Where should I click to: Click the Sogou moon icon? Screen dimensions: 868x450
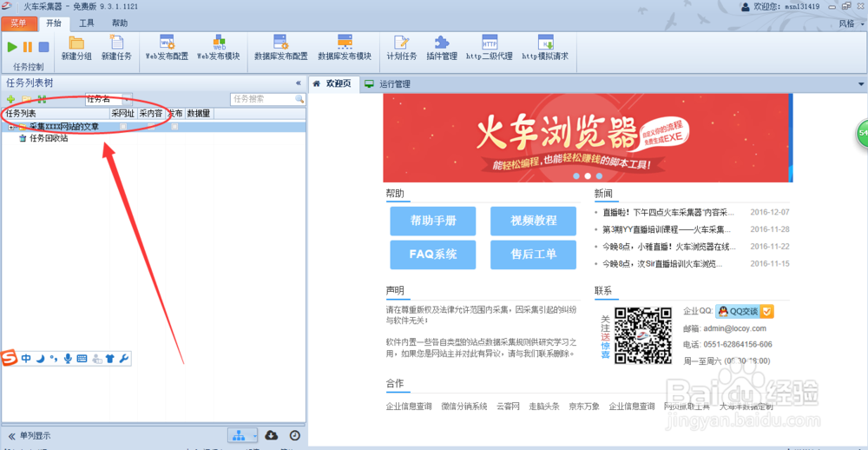click(x=40, y=359)
